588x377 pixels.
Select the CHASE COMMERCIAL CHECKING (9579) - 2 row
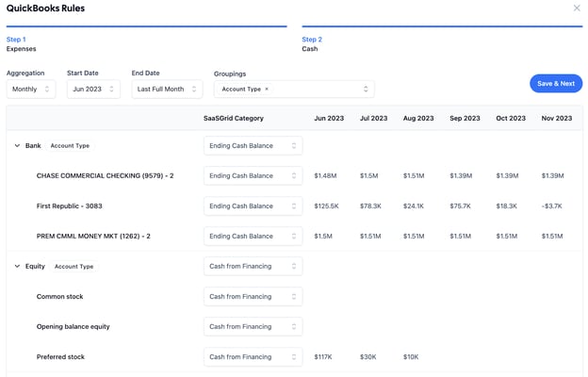294,175
